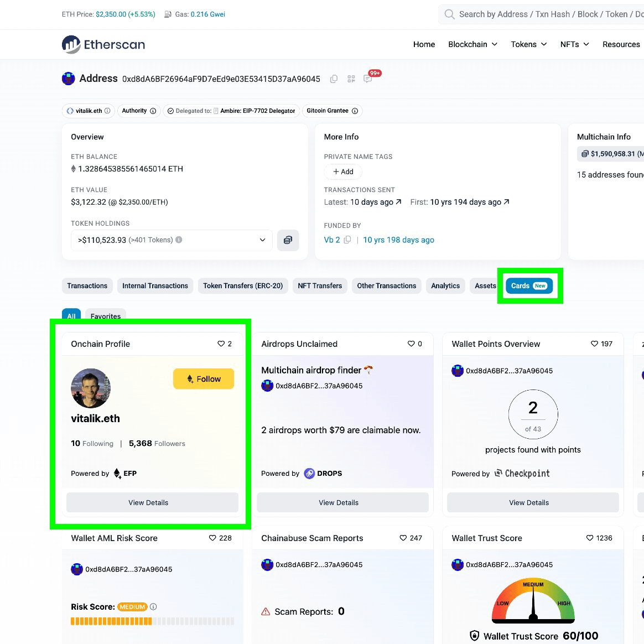Expand the Tokens menu
The height and width of the screenshot is (644, 644).
pos(528,44)
